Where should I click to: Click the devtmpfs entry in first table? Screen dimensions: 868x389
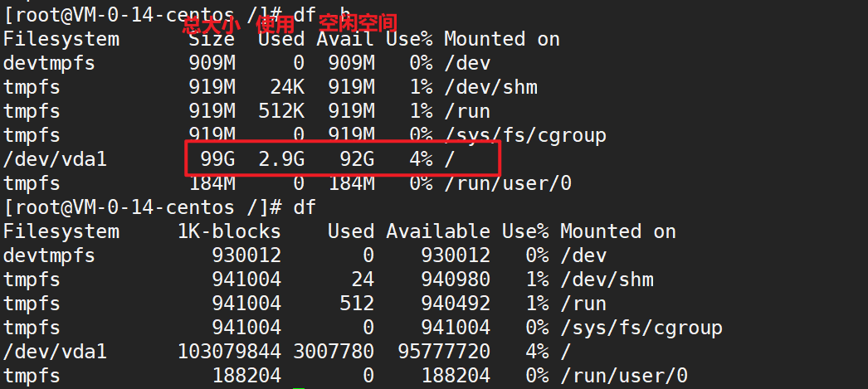coord(49,63)
